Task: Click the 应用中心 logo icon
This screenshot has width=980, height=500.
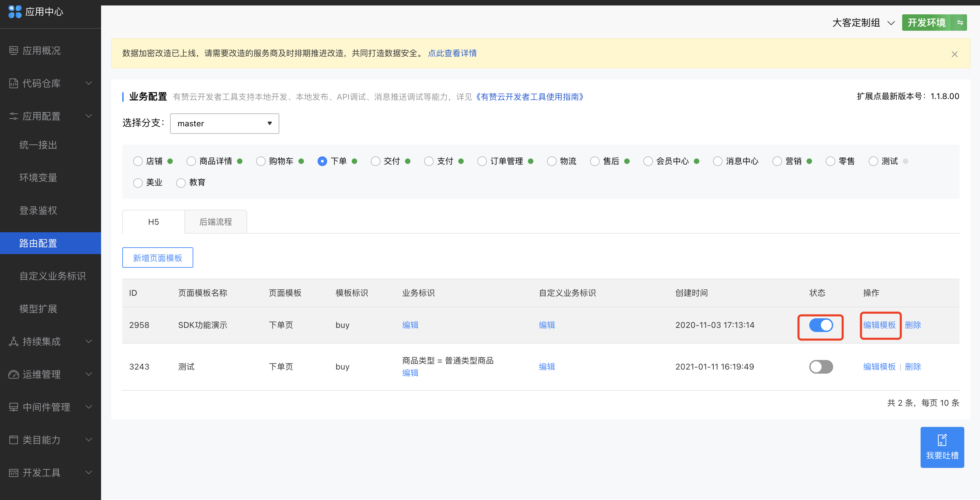Action: 15,12
